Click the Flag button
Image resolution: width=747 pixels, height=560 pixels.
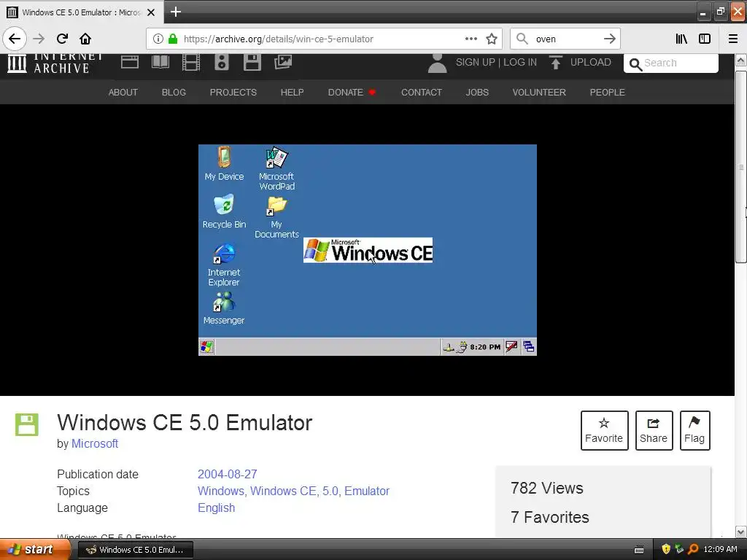tap(694, 430)
